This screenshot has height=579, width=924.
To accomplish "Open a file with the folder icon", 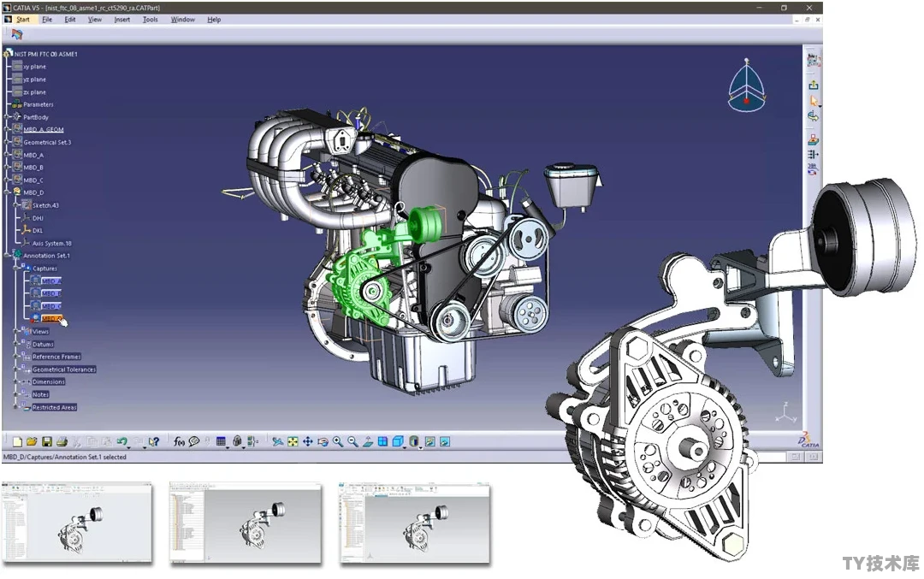I will pyautogui.click(x=32, y=441).
